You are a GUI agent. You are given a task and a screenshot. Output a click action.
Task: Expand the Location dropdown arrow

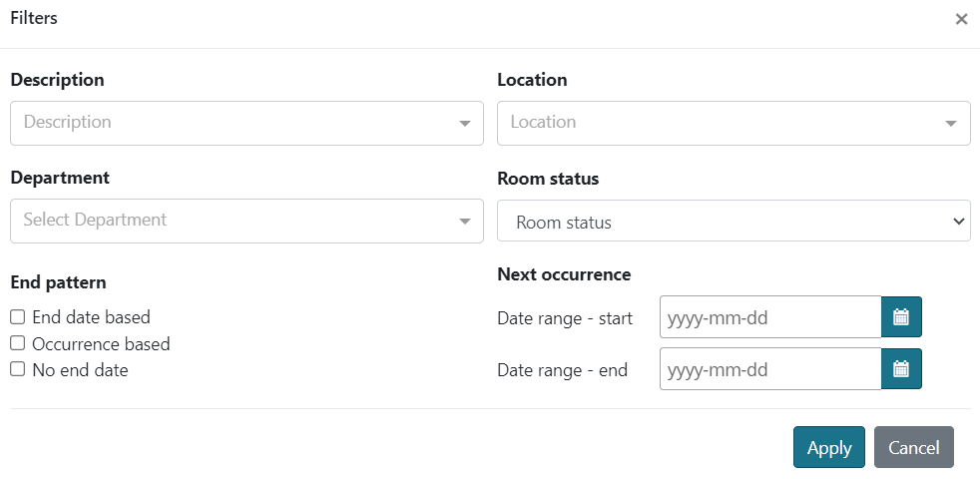951,123
